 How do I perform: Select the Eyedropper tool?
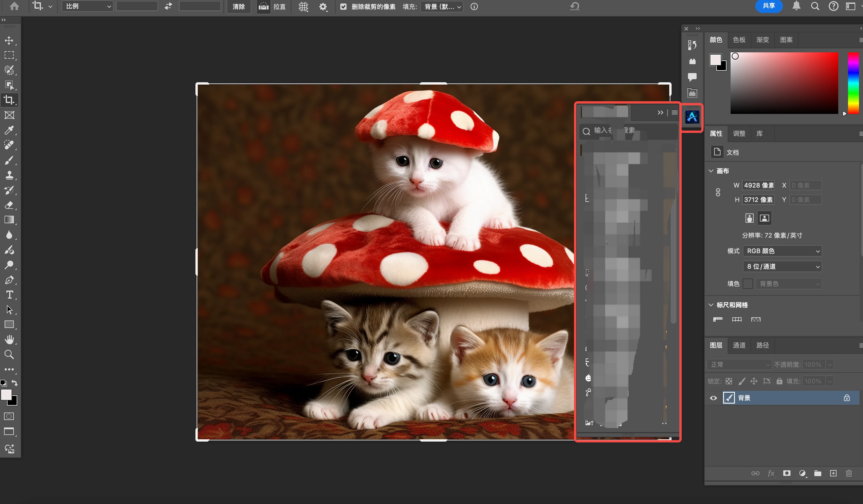[9, 130]
